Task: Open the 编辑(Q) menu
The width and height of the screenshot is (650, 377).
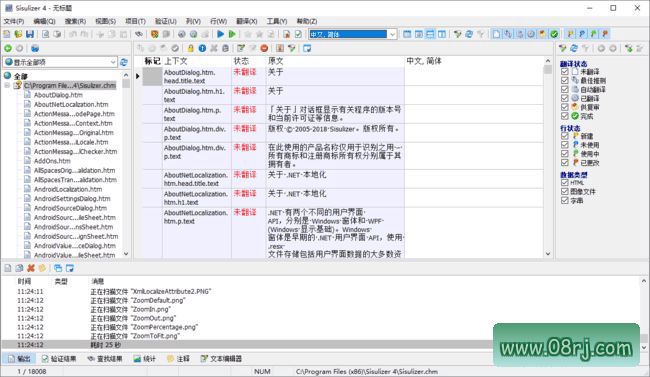Action: coord(44,21)
